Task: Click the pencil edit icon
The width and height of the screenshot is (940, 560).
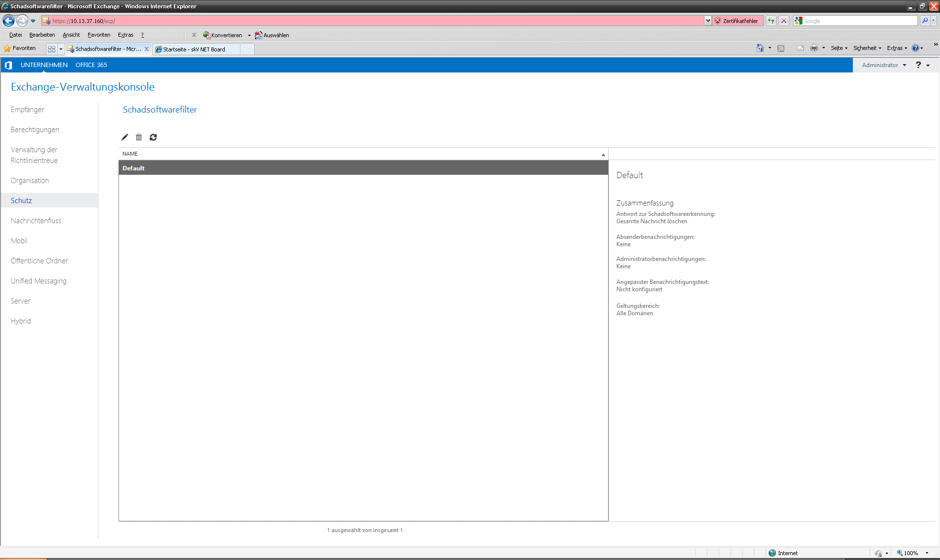Action: pos(125,137)
